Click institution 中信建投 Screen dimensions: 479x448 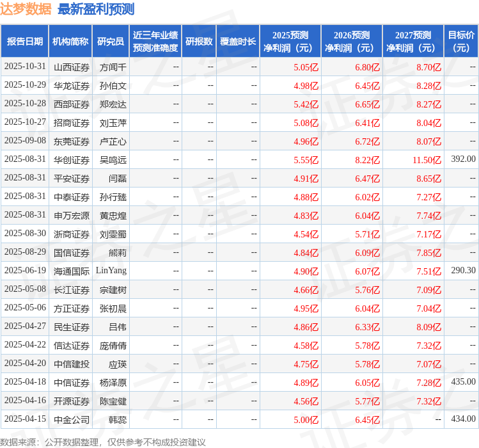click(x=72, y=365)
